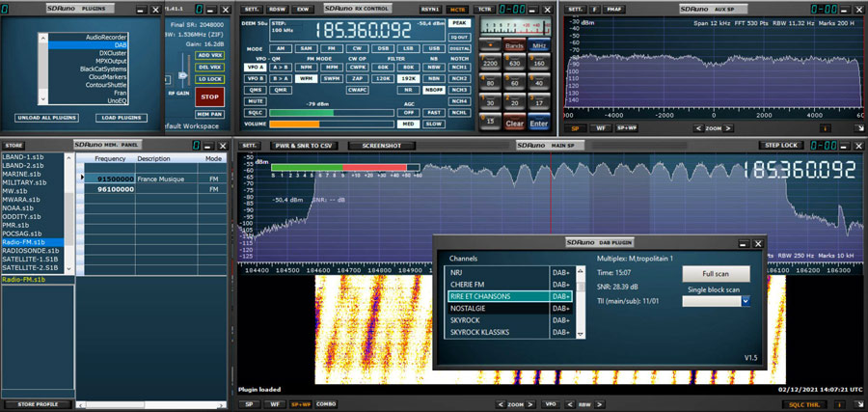Click the 160 band keypad button
Image resolution: width=868 pixels, height=412 pixels.
pos(539,64)
